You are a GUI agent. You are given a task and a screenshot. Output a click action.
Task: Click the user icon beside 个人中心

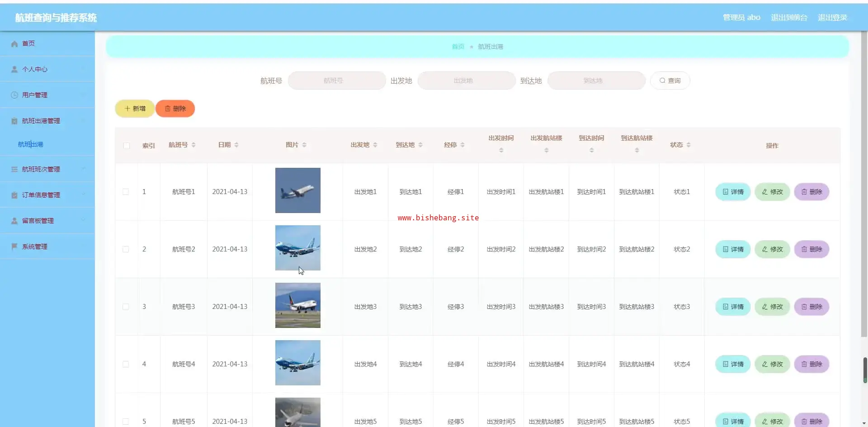(14, 69)
